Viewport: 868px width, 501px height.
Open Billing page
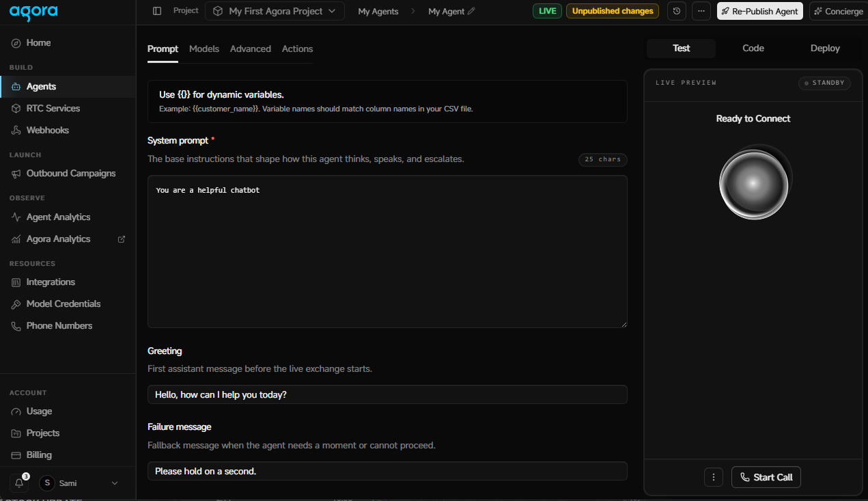coord(39,455)
